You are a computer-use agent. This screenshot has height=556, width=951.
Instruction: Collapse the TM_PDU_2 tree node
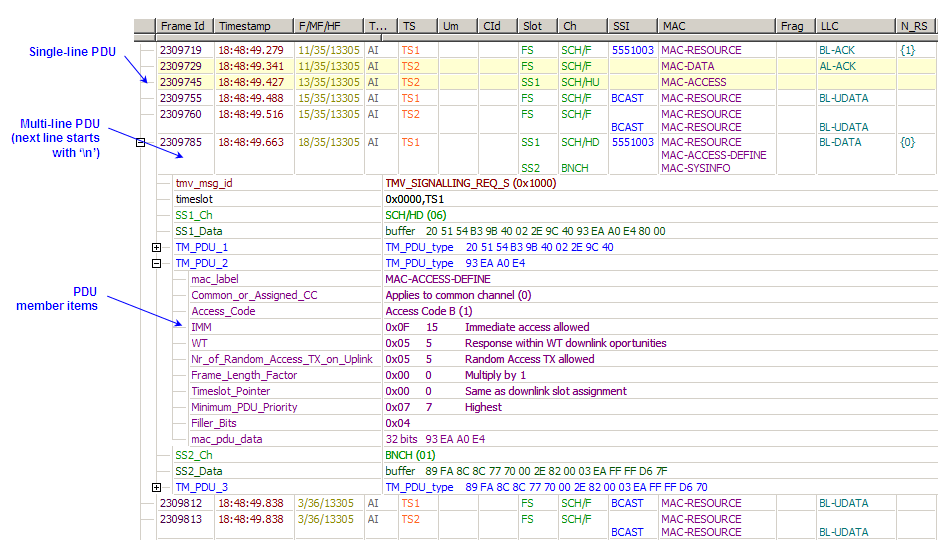(156, 263)
